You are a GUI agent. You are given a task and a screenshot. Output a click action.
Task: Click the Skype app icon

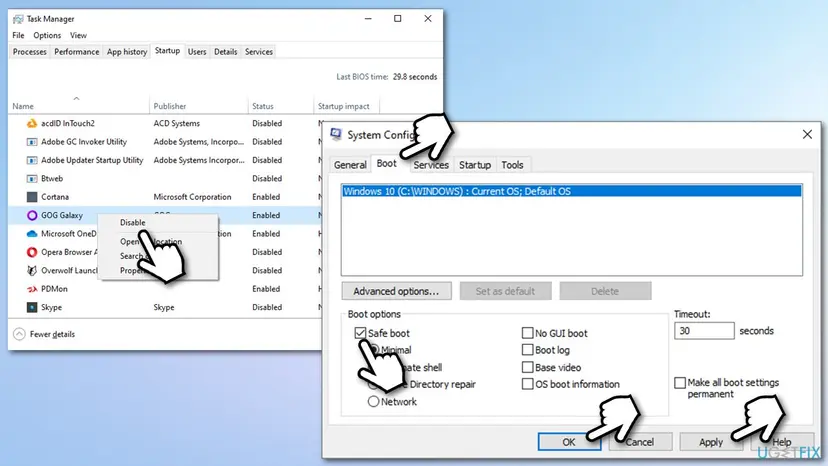click(32, 307)
